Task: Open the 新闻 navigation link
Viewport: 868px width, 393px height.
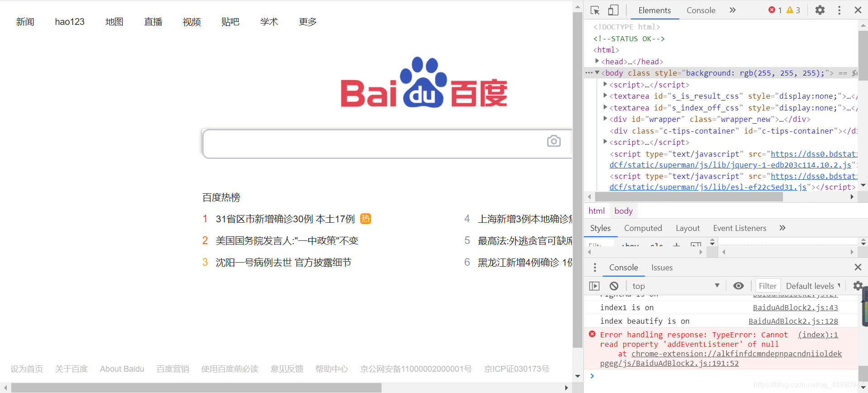Action: [25, 22]
